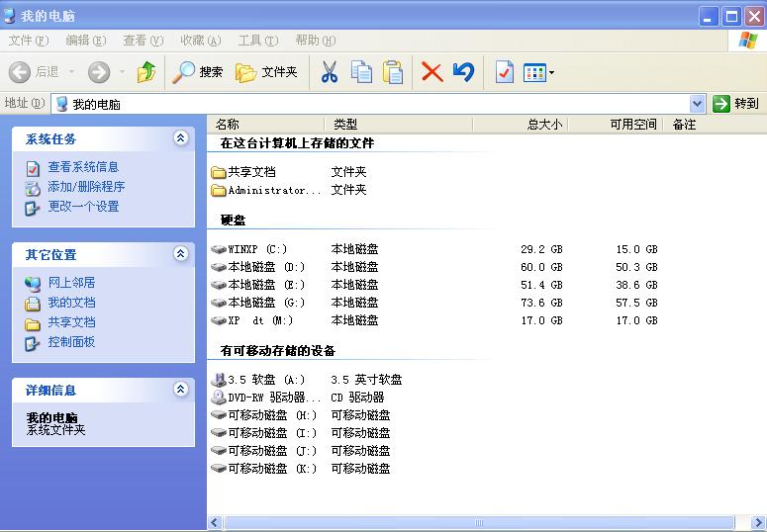Click the horizontal scrollbar thumb
767x532 pixels.
coord(479,523)
